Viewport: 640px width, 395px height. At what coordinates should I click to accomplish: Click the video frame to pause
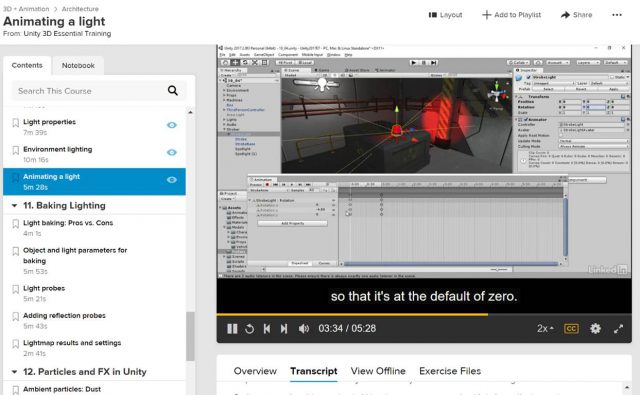pos(424,161)
